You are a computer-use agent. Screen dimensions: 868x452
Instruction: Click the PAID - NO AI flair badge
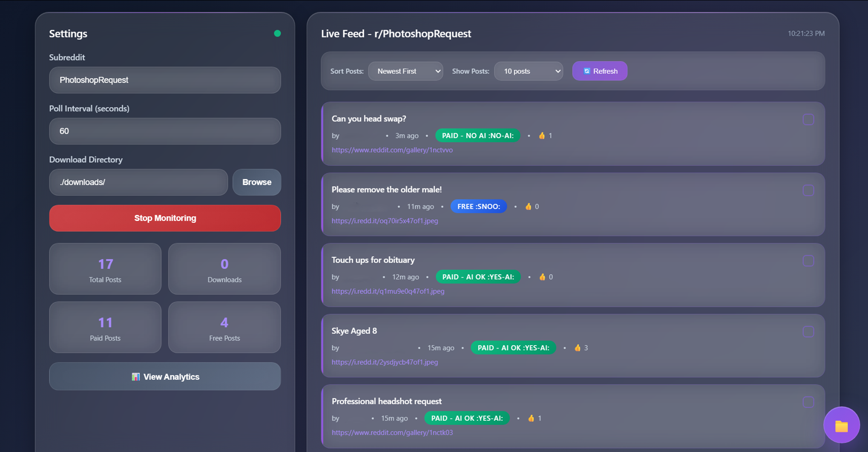coord(478,135)
